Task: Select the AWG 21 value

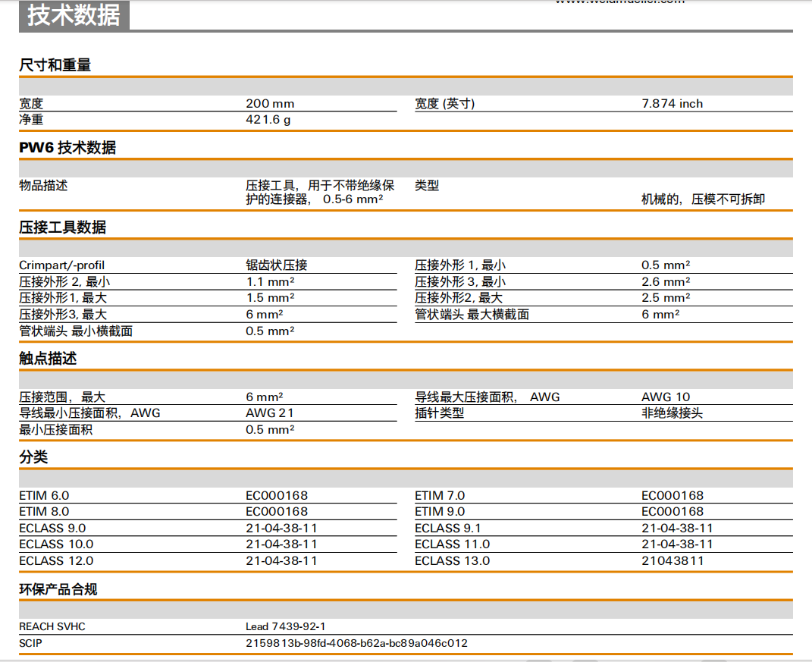Action: click(x=269, y=413)
